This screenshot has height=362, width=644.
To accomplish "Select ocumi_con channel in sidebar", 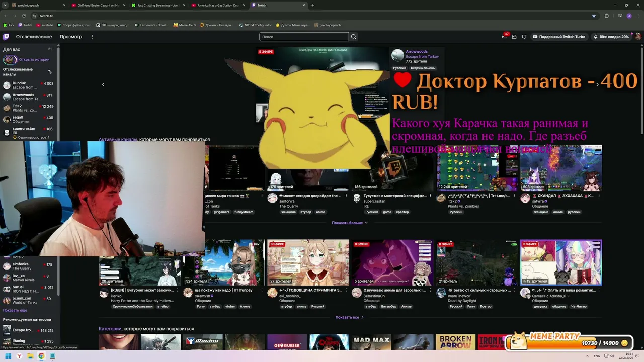I will tap(29, 300).
